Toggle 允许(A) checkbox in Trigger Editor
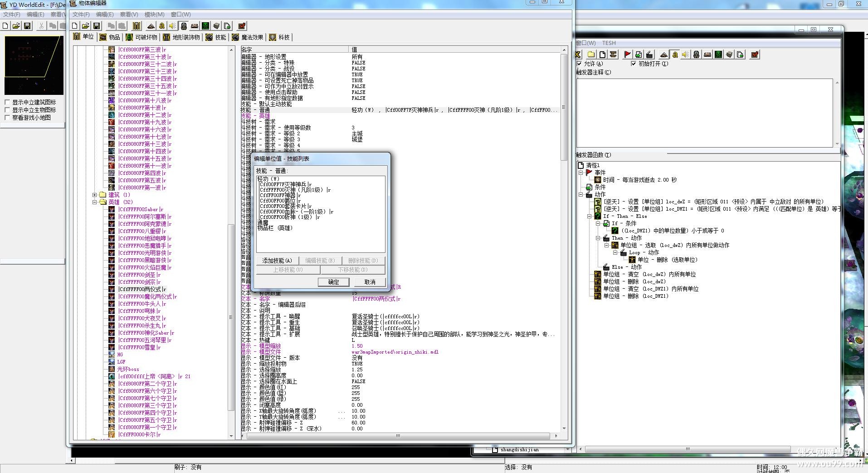Screen dimensions: 868x473 pyautogui.click(x=579, y=64)
